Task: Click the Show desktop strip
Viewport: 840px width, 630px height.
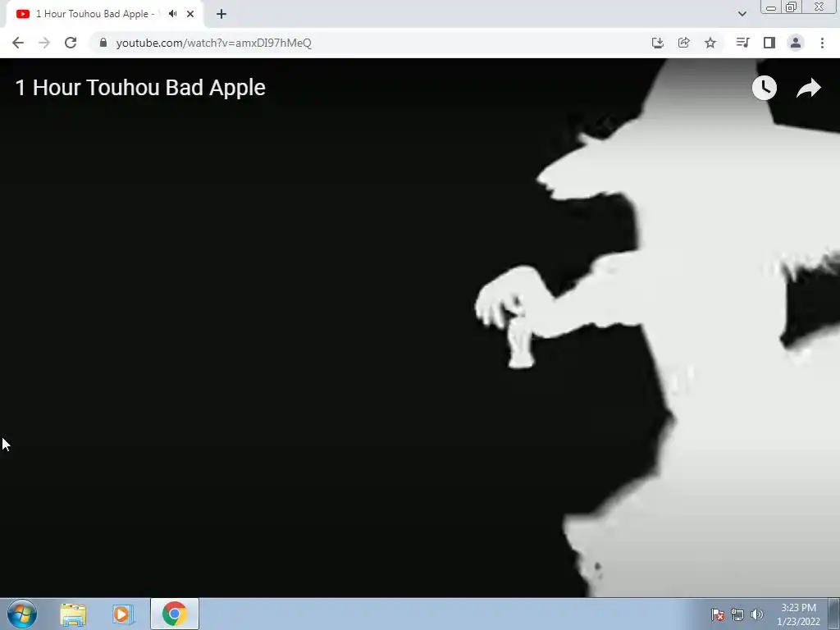Action: click(834, 614)
